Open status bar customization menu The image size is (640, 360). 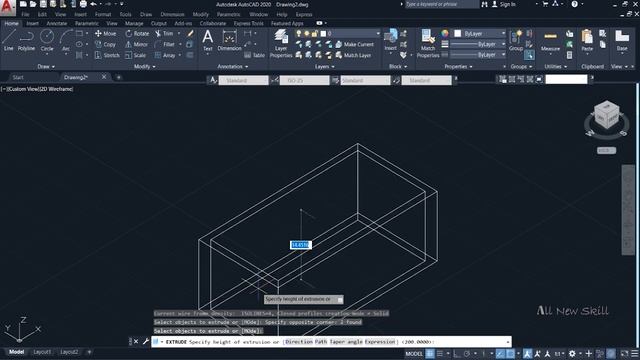click(635, 353)
